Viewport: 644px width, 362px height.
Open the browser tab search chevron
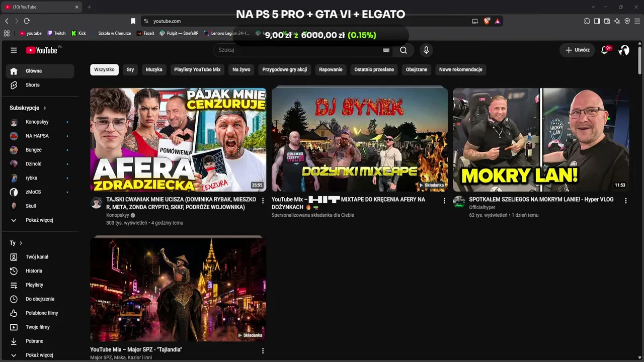click(x=593, y=7)
